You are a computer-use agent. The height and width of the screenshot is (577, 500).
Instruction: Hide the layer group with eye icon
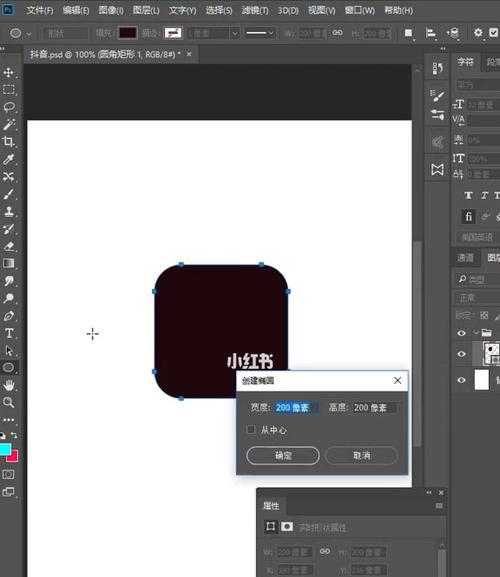pyautogui.click(x=461, y=333)
